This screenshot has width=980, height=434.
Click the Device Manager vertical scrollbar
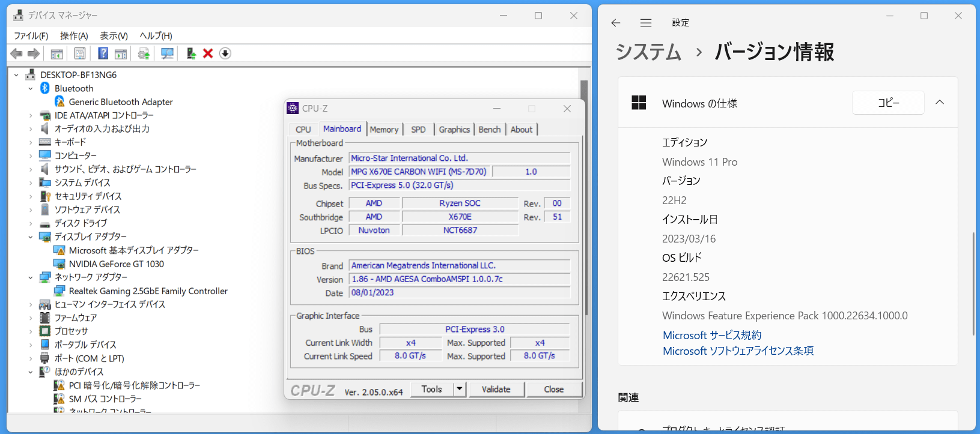click(x=584, y=198)
